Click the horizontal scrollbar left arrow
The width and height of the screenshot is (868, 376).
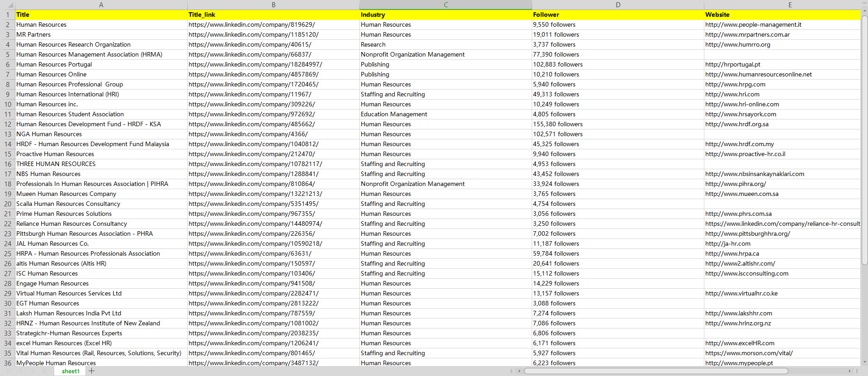coord(519,371)
